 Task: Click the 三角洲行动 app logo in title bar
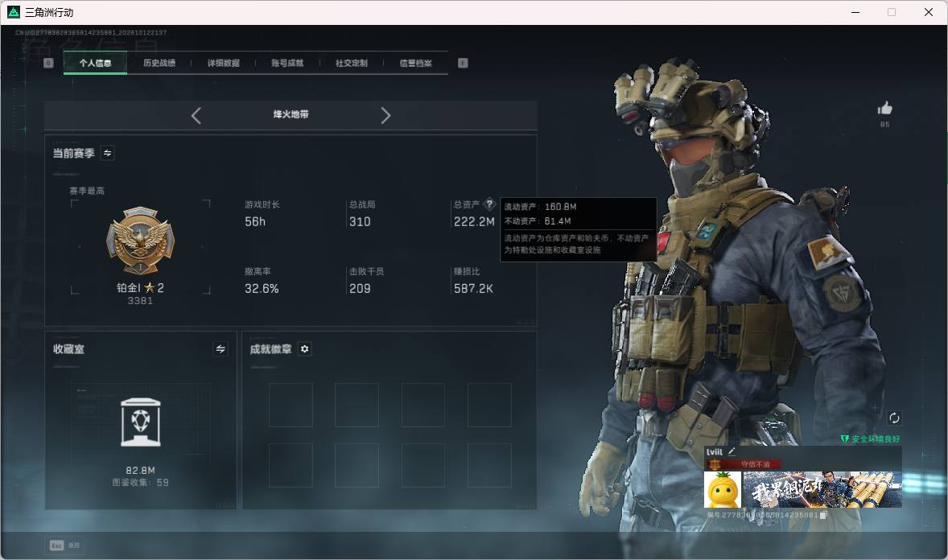coord(14,12)
